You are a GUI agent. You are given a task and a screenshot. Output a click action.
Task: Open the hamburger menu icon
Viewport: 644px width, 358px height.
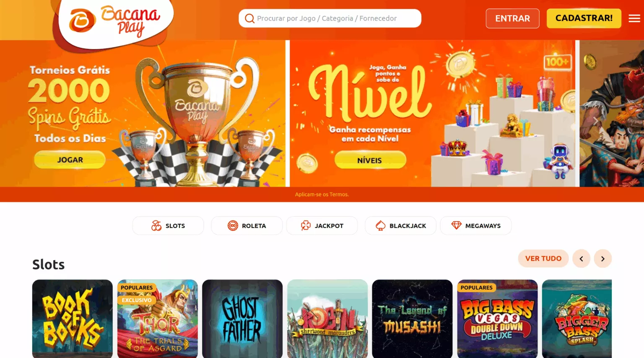[634, 18]
